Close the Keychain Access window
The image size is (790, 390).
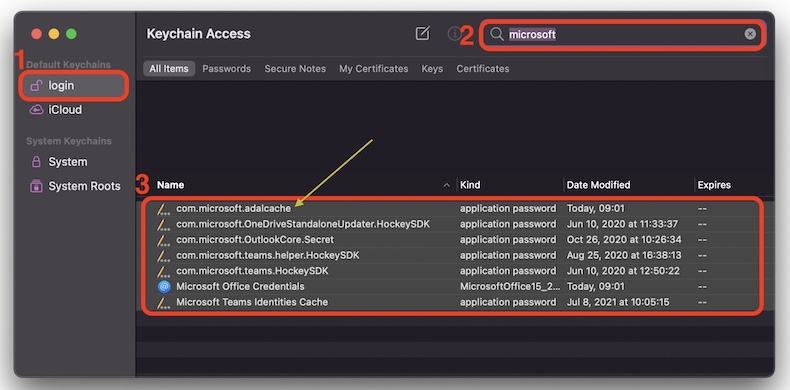(x=36, y=34)
